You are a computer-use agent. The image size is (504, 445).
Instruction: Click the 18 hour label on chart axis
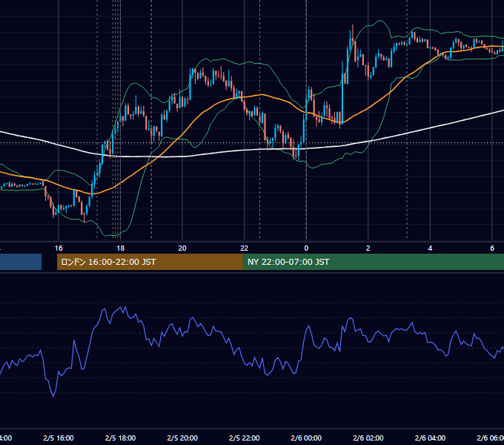coord(120,248)
